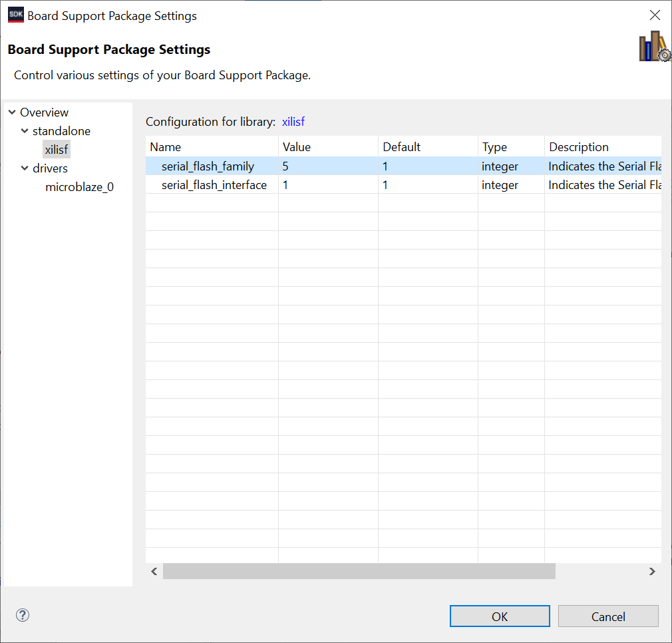Click the horizontal scrollbar thumb
Screen dimensions: 672x643
359,571
